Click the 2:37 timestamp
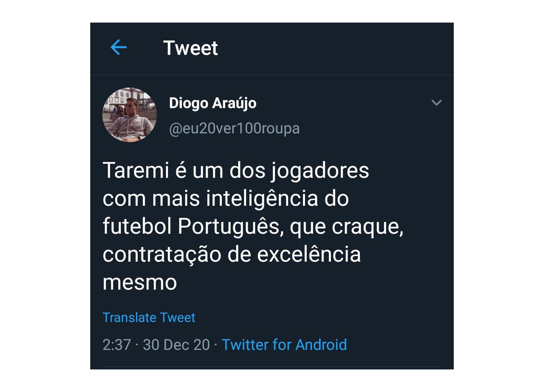 click(x=116, y=345)
